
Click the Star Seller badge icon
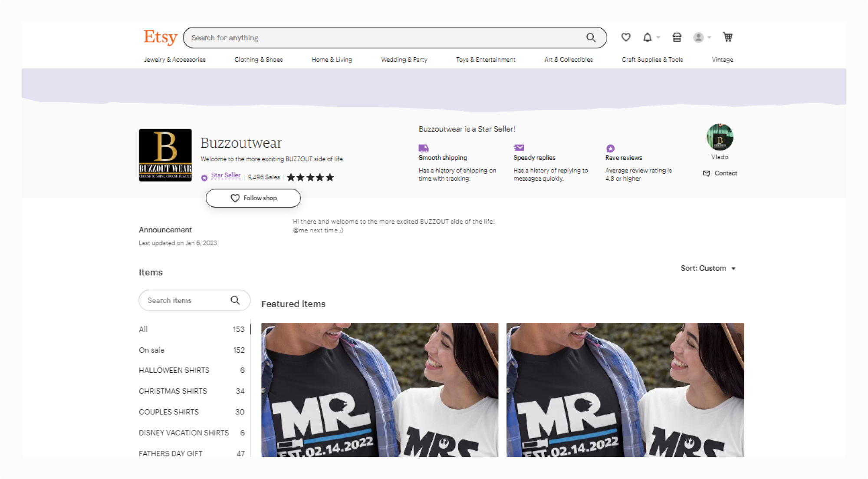tap(204, 178)
